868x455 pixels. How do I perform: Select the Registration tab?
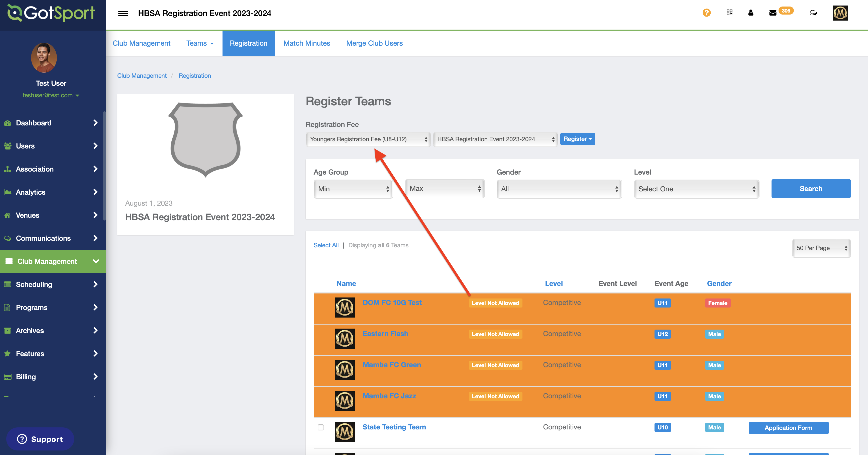point(248,43)
